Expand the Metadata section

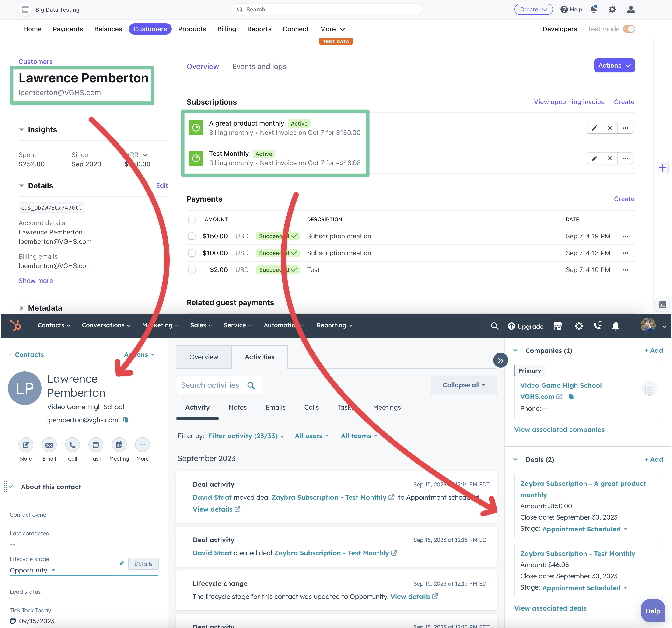click(x=21, y=308)
